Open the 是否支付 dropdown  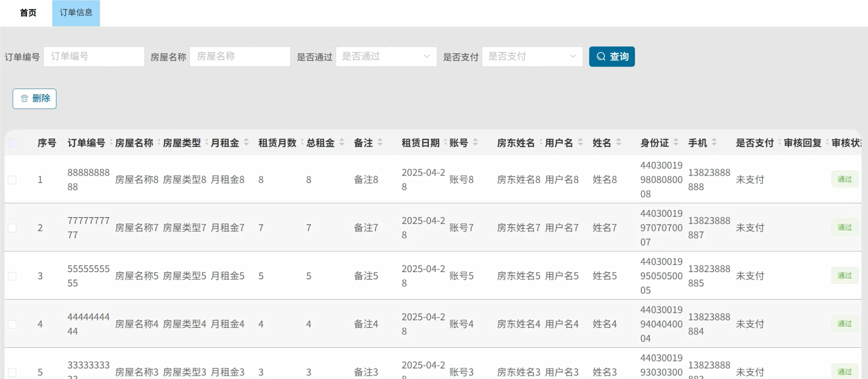click(x=532, y=57)
